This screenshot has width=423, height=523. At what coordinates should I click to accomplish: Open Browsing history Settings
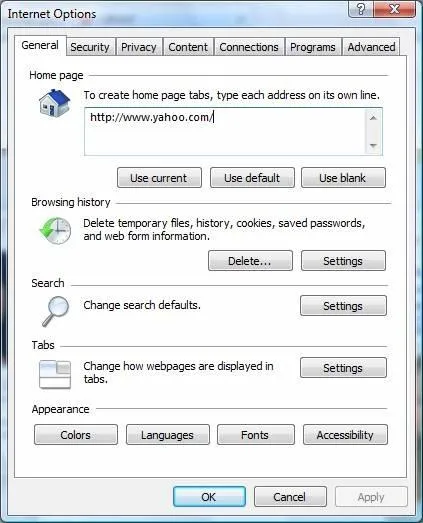click(x=343, y=261)
